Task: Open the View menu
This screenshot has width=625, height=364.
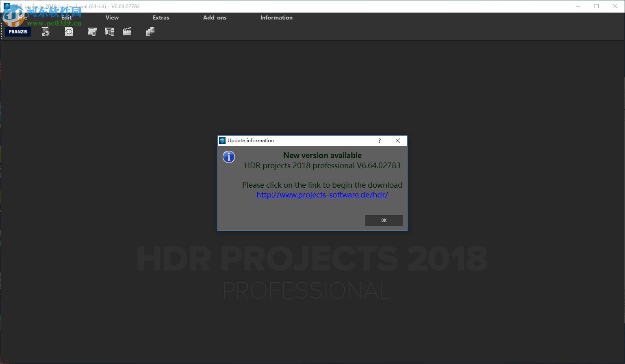Action: point(112,17)
